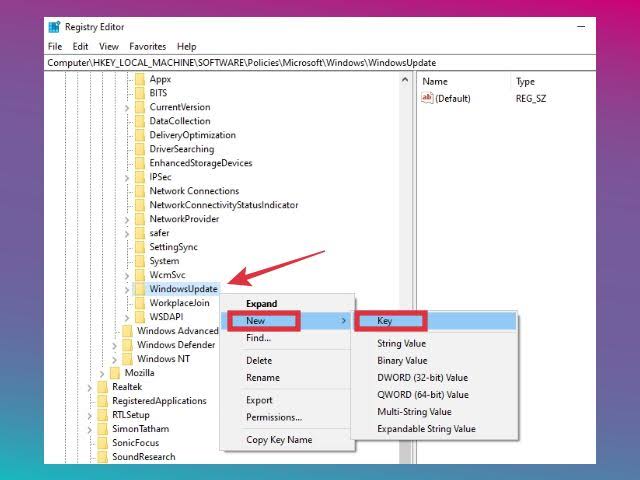Click Permissions... in context menu
640x480 pixels.
[x=287, y=418]
